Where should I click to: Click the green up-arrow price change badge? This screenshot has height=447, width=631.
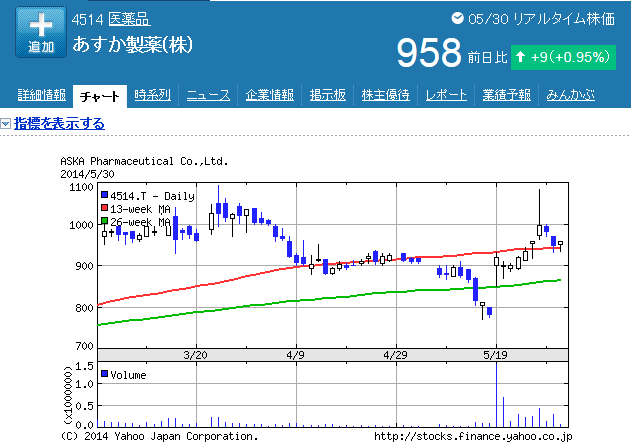click(x=563, y=58)
